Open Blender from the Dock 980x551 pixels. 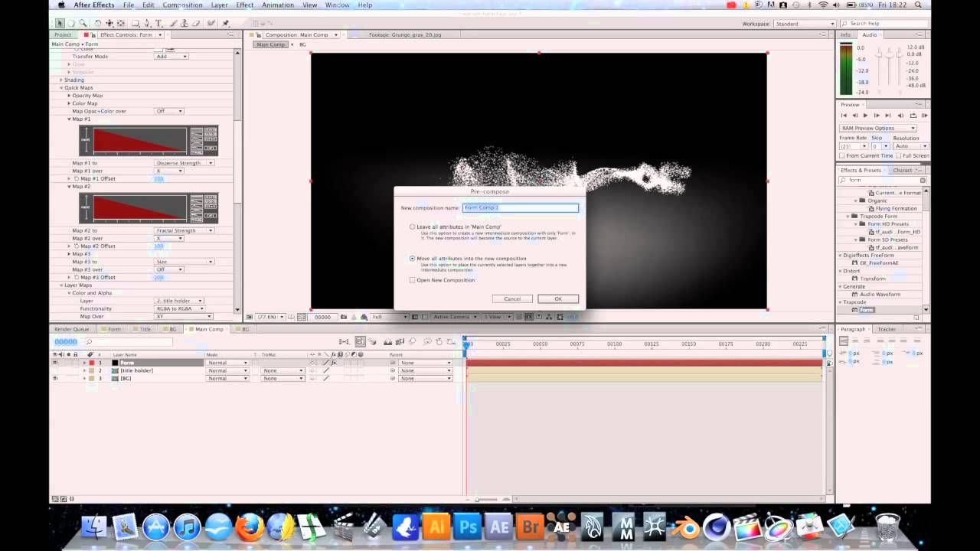click(x=687, y=527)
